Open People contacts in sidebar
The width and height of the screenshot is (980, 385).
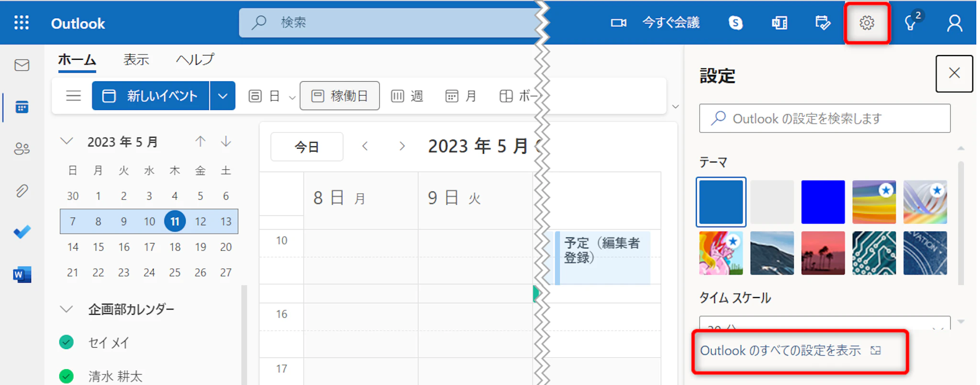22,149
